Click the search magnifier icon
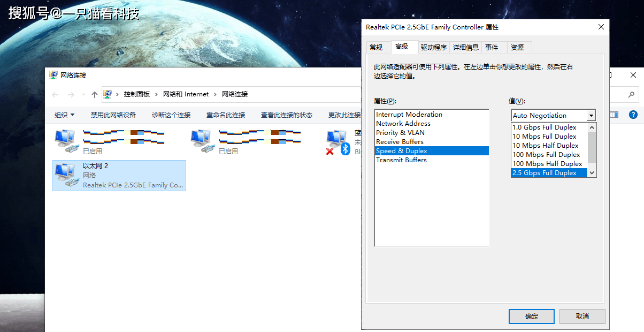Screen dimensions: 644x332 pos(632,94)
